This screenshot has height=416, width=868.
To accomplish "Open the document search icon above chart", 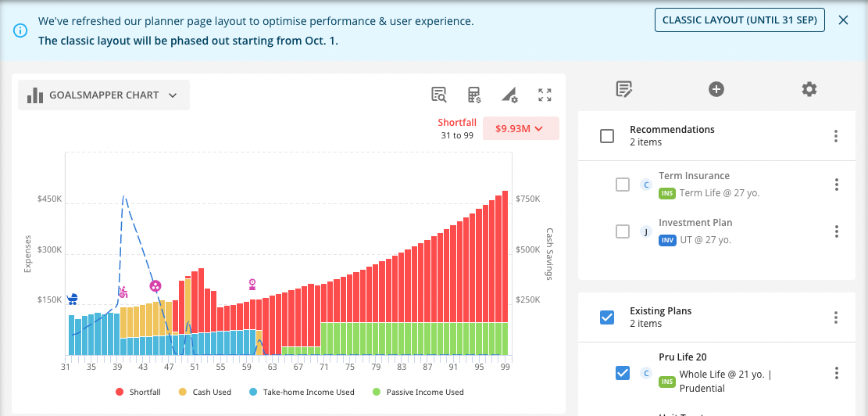I will [439, 95].
